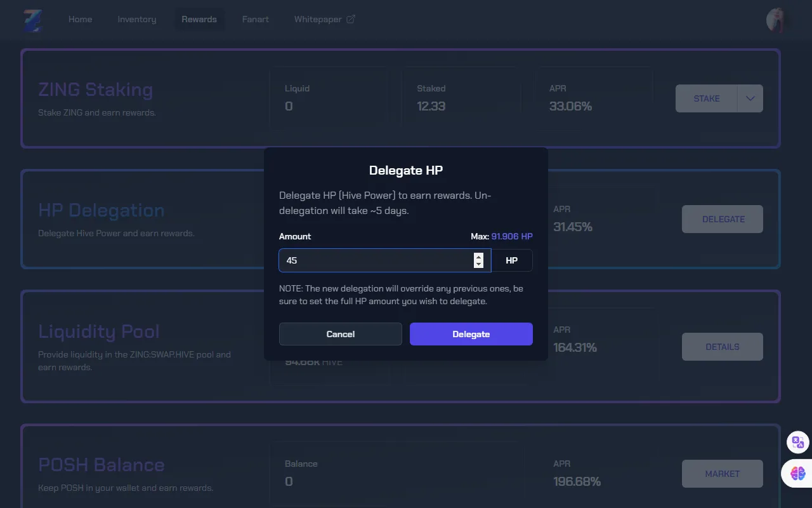812x508 pixels.
Task: Click the APR value 33.06%
Action: coord(570,106)
